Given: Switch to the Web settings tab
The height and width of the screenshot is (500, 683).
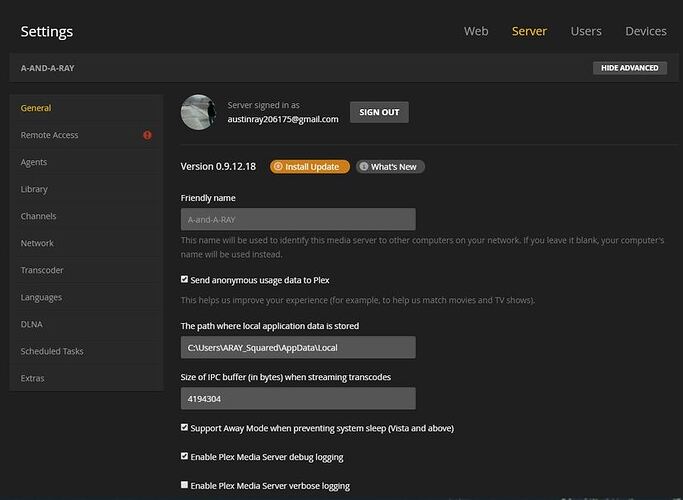Looking at the screenshot, I should 476,31.
